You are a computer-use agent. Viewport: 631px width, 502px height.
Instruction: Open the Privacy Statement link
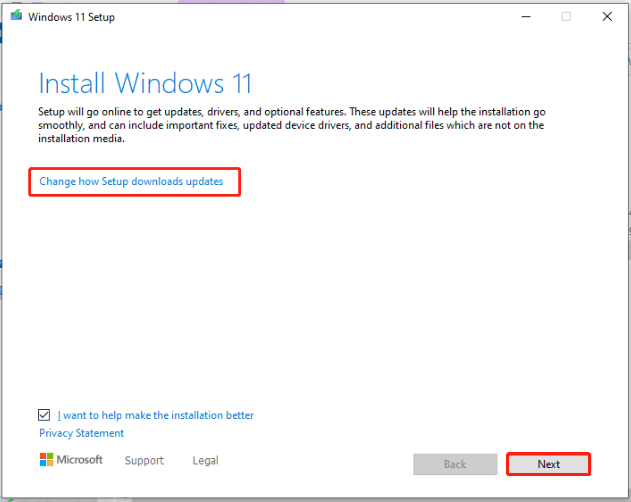[81, 433]
